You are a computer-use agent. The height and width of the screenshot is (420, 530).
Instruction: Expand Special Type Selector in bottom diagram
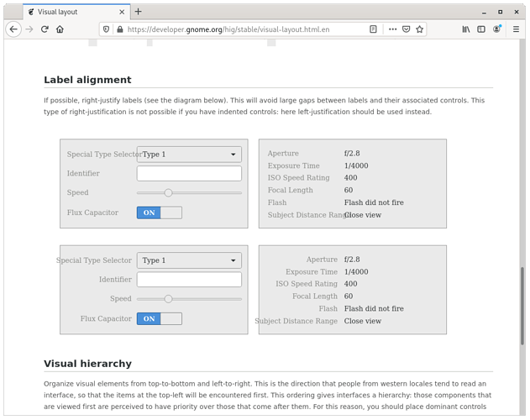[189, 260]
